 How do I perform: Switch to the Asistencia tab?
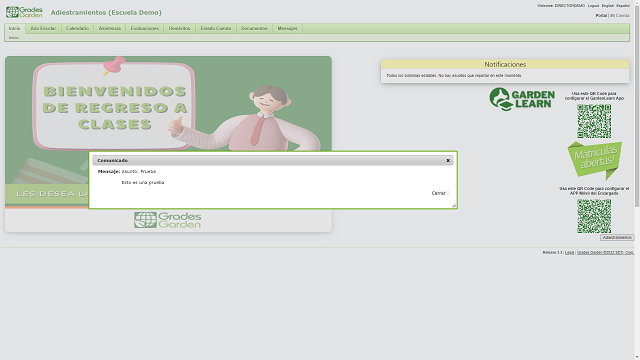110,29
